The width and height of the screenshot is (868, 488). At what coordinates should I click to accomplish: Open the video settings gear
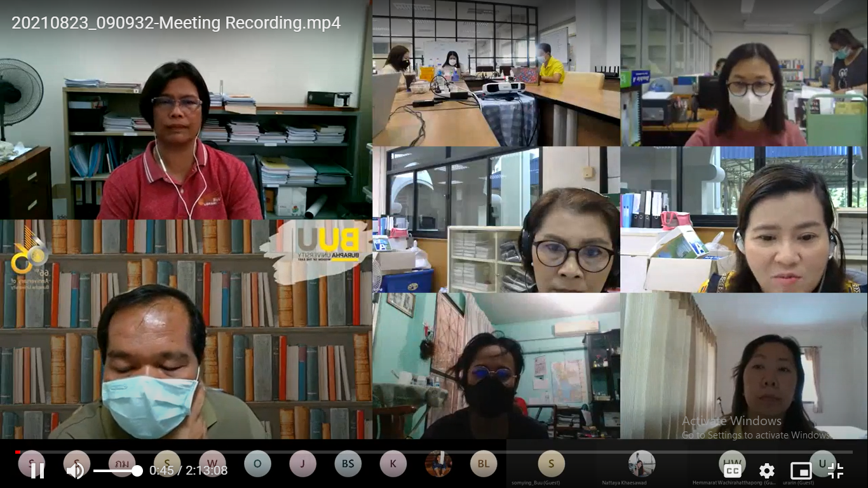pos(767,471)
